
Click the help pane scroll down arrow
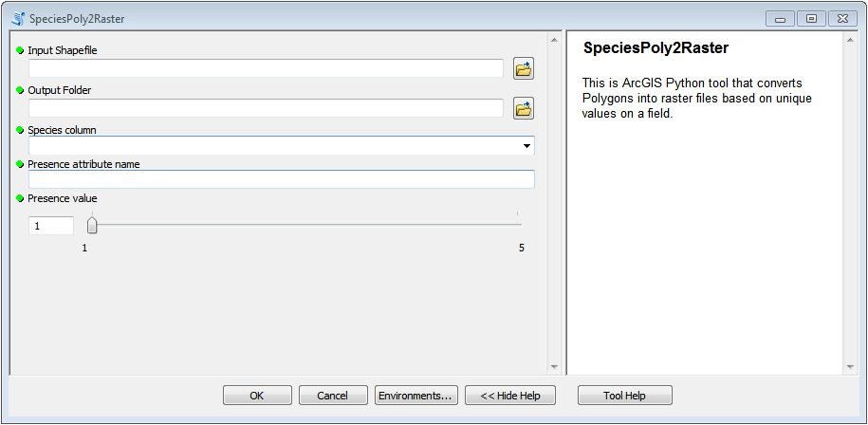click(850, 367)
